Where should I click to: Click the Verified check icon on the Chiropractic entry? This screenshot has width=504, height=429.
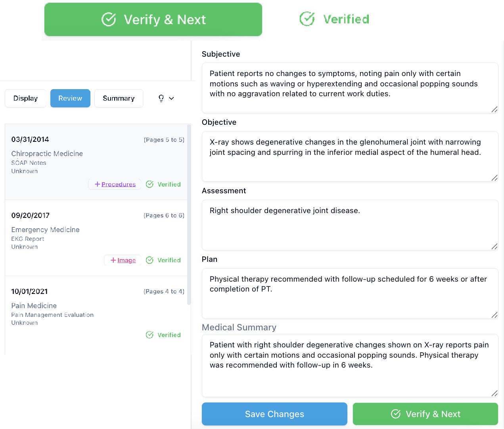tap(150, 184)
